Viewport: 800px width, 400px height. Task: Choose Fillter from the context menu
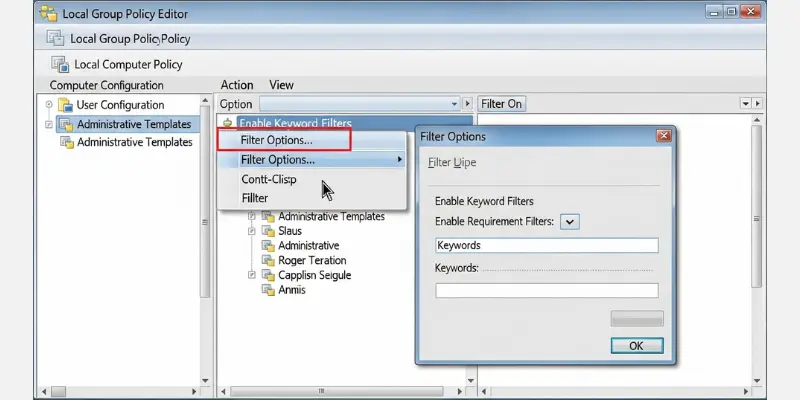[255, 198]
